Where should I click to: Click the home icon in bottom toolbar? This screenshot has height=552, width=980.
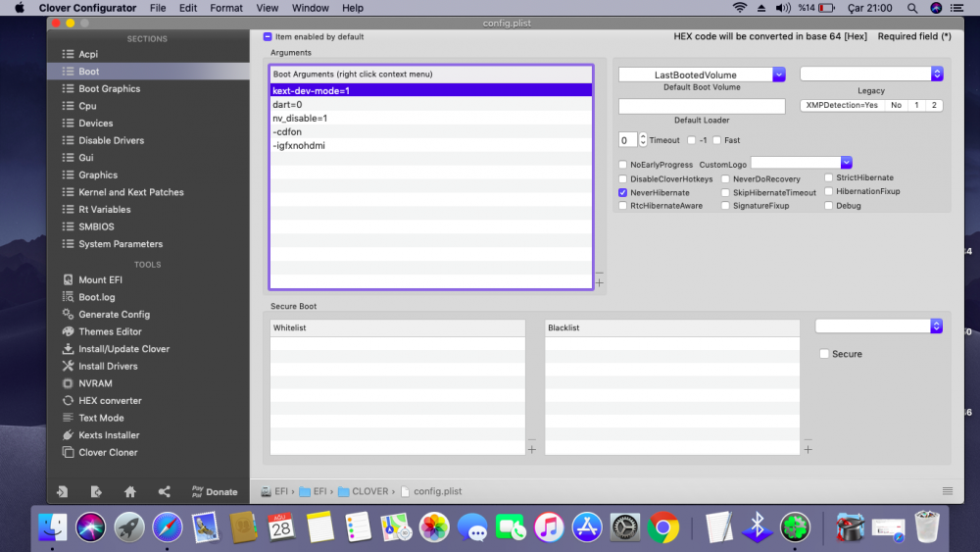129,492
